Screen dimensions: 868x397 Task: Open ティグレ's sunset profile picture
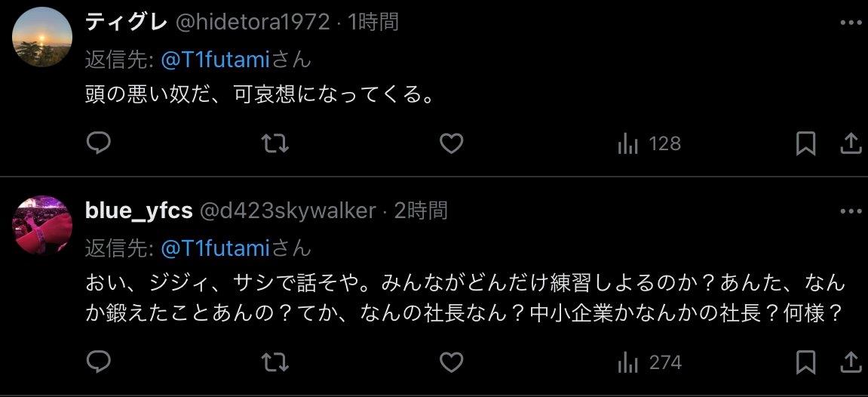[42, 37]
